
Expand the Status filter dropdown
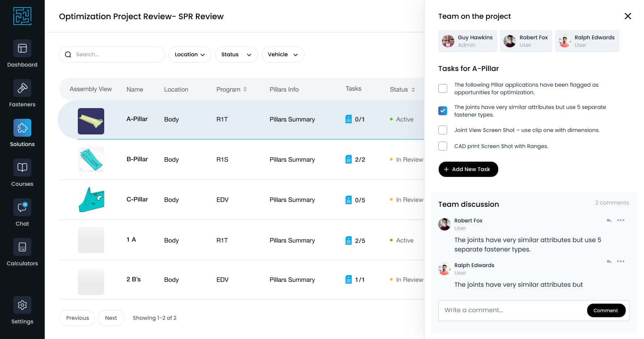236,54
